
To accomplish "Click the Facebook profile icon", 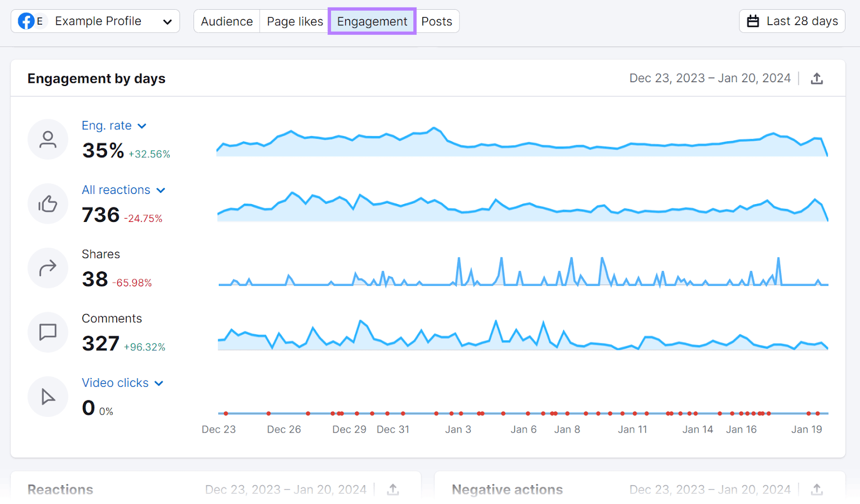I will point(27,21).
